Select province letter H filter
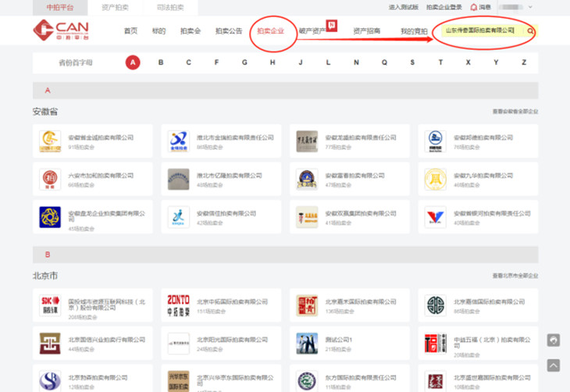Viewport: 570px width, 392px height. [273, 62]
